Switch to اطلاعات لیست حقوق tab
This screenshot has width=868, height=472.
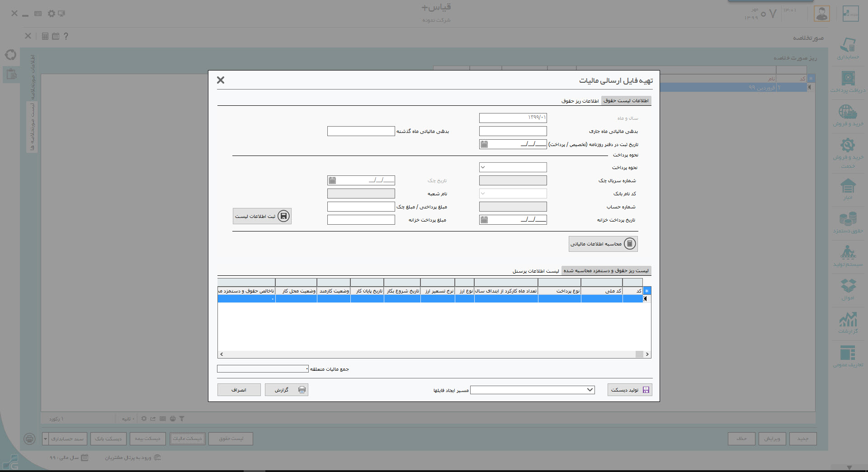626,100
